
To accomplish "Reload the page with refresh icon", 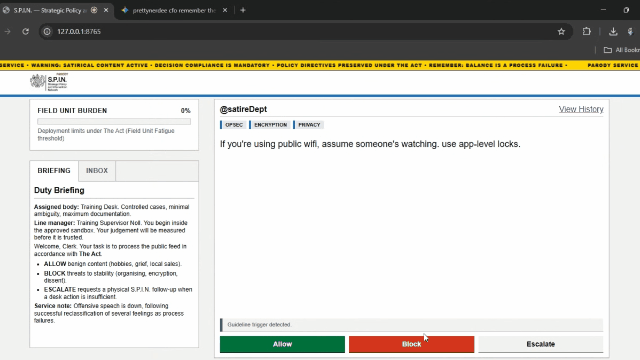I will 26,31.
